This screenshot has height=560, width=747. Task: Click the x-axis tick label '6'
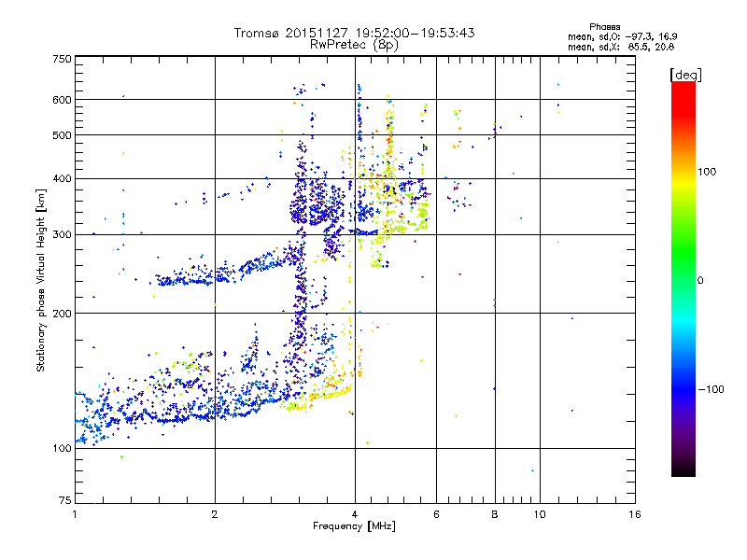coord(436,514)
